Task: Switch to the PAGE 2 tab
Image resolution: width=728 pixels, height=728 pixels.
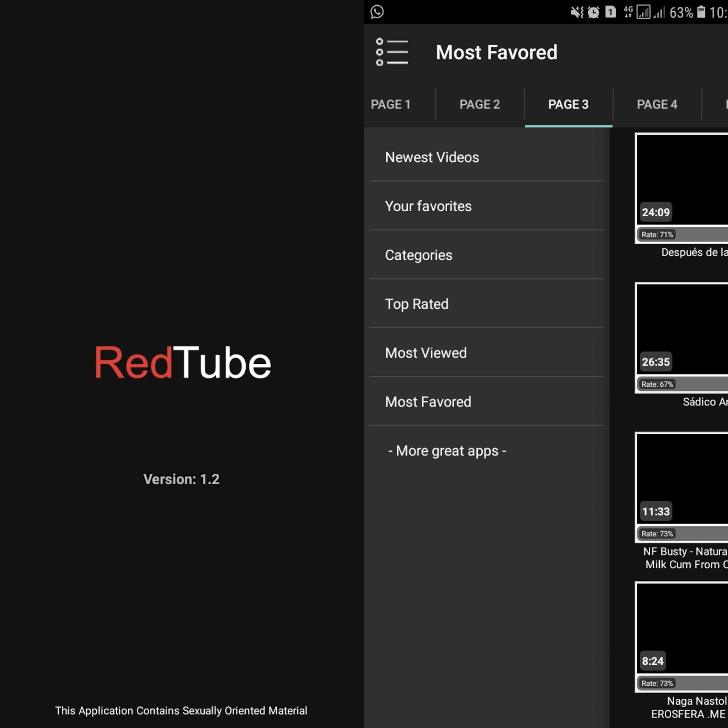Action: [x=480, y=104]
